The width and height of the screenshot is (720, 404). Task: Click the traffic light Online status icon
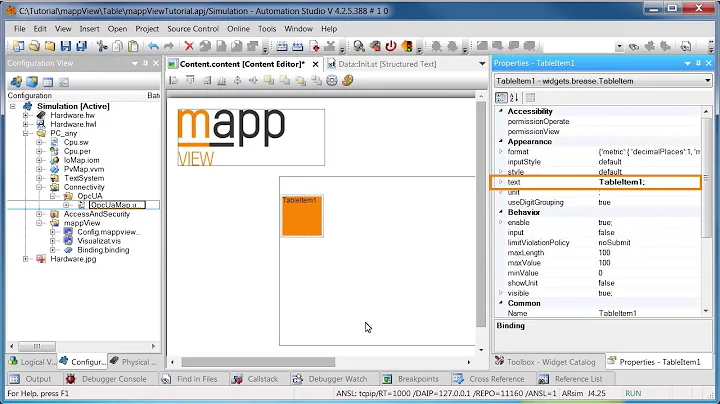(x=407, y=46)
